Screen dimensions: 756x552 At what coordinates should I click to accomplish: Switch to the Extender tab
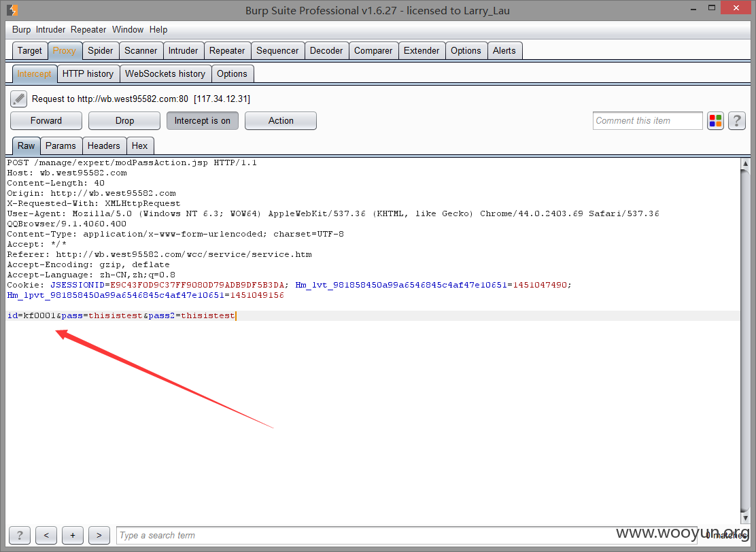422,50
